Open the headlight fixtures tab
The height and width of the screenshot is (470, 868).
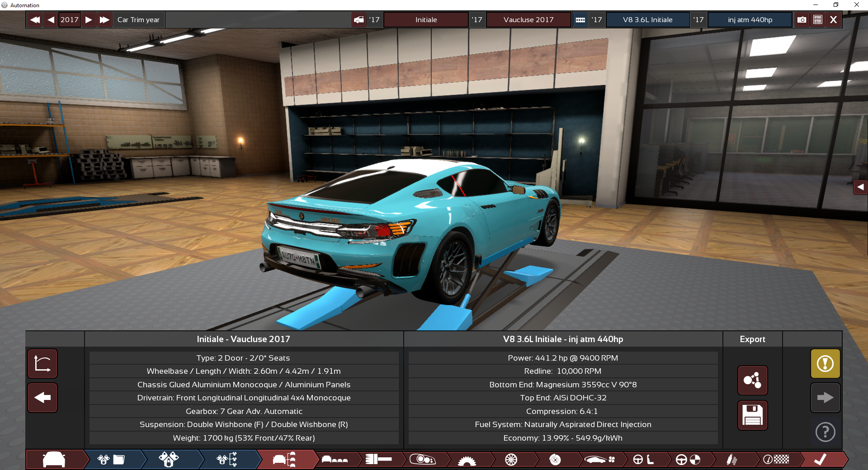(422, 460)
